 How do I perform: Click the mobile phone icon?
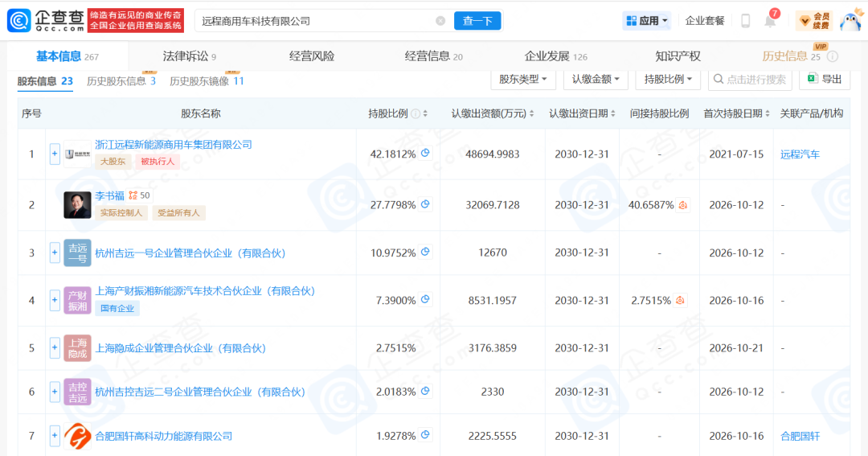(746, 21)
